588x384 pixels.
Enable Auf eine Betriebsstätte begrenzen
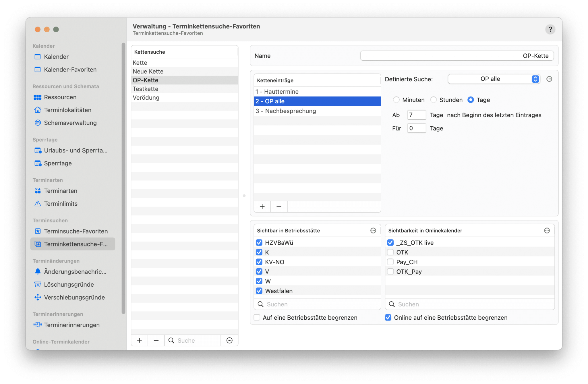257,318
